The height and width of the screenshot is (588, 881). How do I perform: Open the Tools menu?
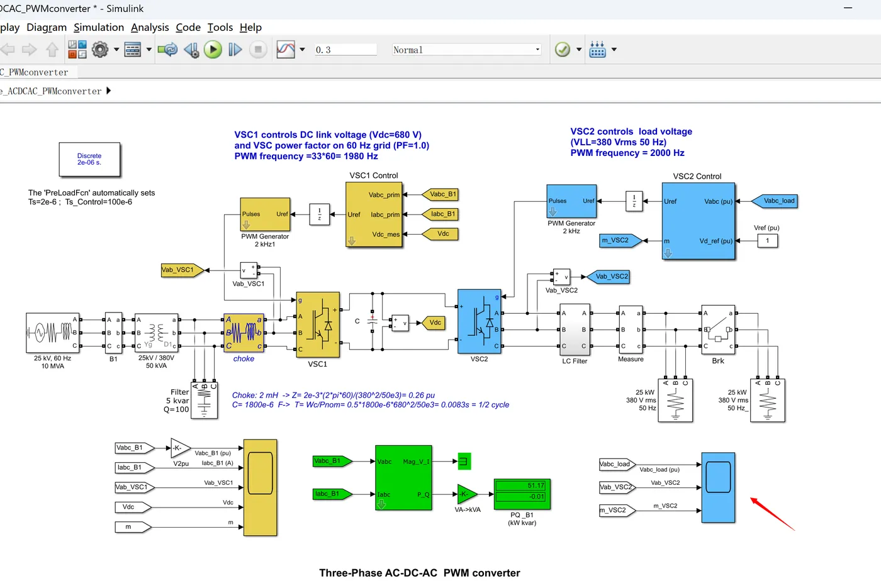click(220, 27)
